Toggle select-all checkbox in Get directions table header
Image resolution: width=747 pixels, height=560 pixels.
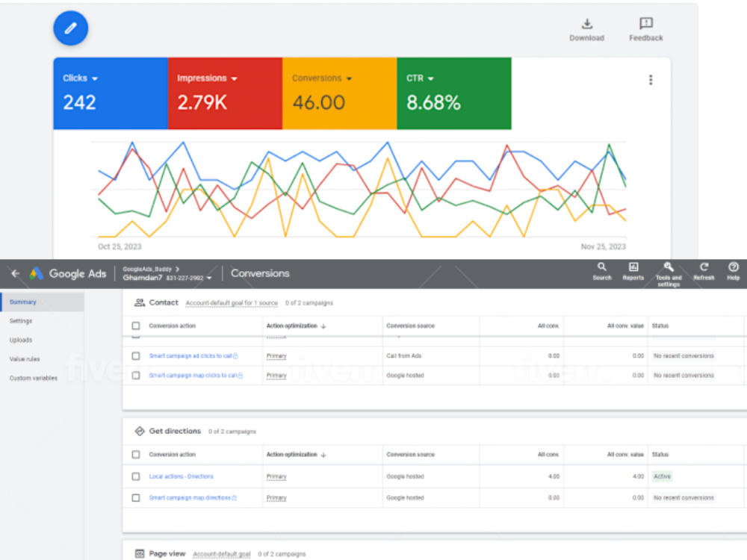pyautogui.click(x=136, y=454)
